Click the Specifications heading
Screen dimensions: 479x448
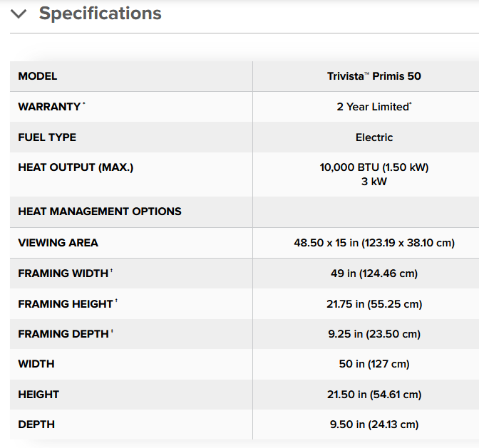tap(101, 14)
